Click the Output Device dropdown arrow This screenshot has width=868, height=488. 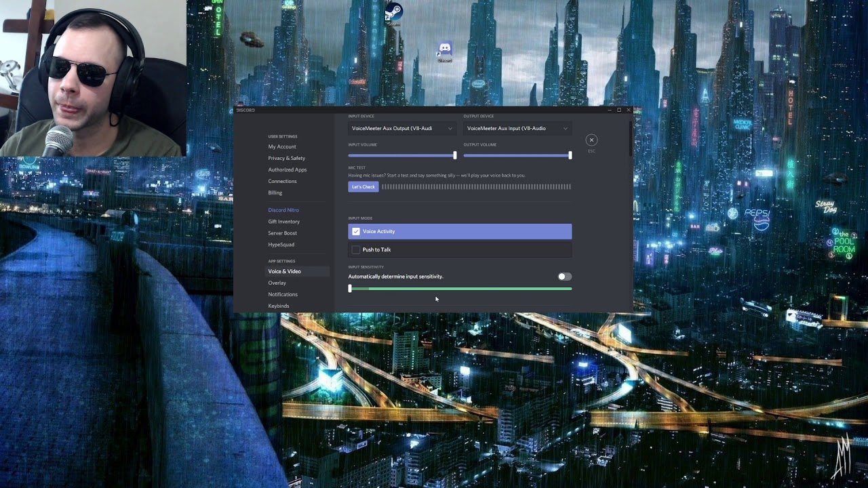coord(565,128)
